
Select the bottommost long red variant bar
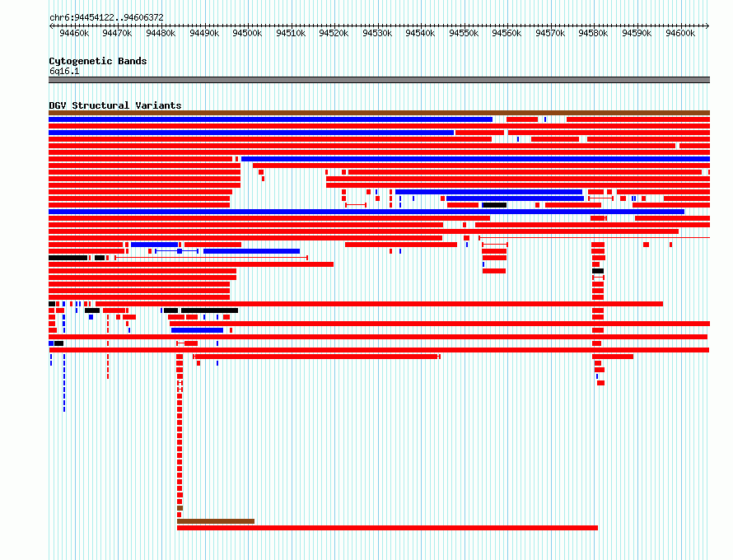pyautogui.click(x=387, y=528)
